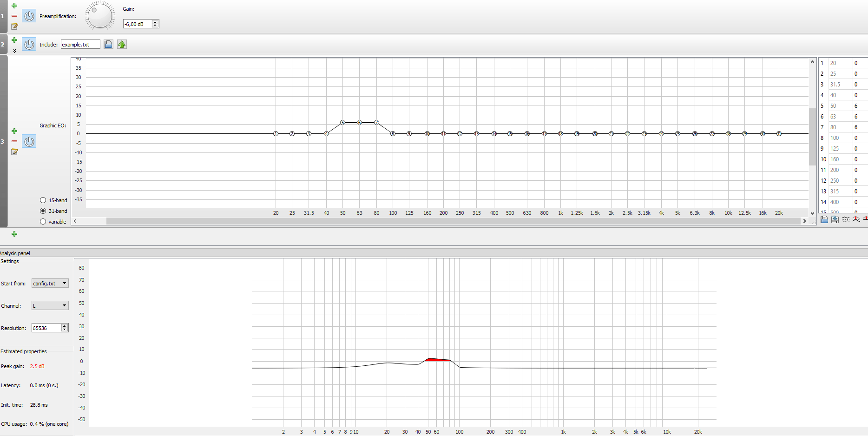Browse for a file to include
Screen dimensions: 868x436
(x=108, y=44)
